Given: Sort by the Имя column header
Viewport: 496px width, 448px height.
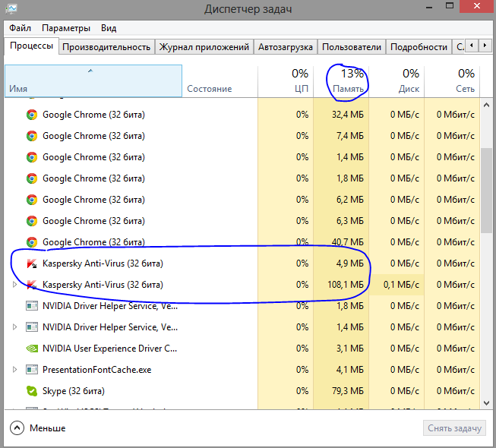Looking at the screenshot, I should tap(93, 81).
